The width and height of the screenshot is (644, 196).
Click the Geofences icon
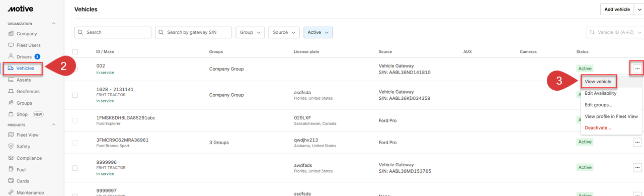pos(11,91)
